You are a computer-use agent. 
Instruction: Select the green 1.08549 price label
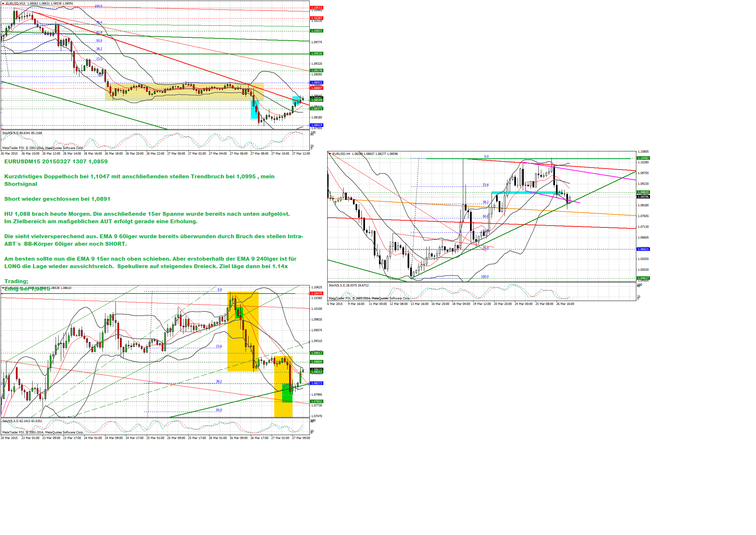(317, 100)
